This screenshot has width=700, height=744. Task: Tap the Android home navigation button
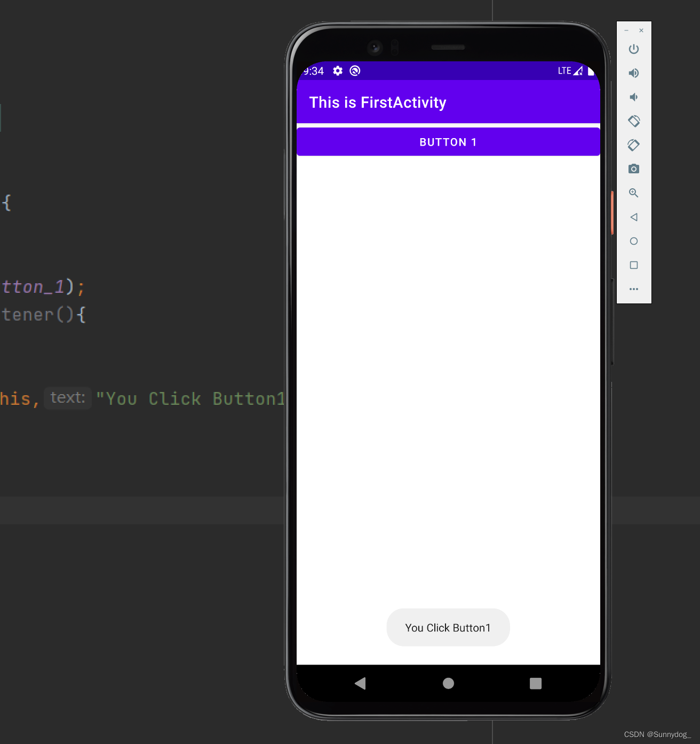point(448,683)
